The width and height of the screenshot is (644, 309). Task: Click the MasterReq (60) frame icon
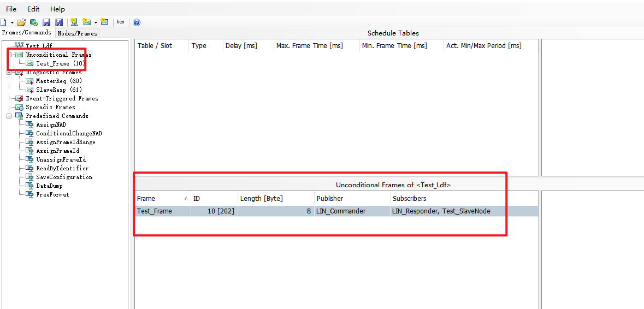pos(29,81)
